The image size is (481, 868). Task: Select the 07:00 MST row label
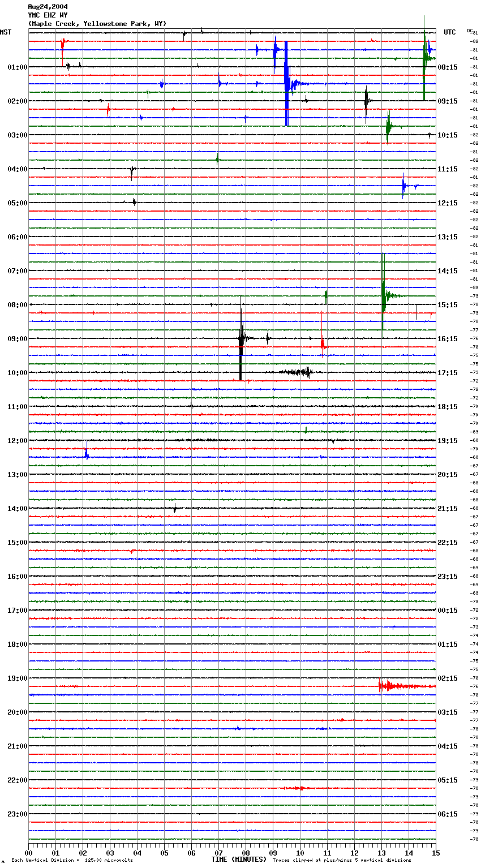pos(18,271)
